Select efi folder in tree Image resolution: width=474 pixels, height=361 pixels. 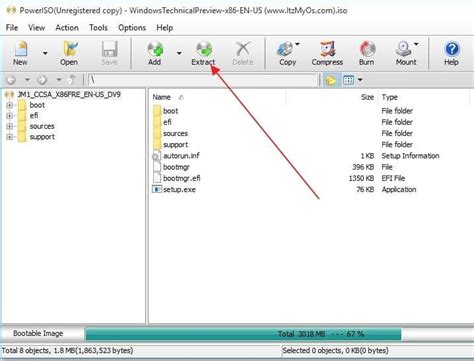(34, 116)
